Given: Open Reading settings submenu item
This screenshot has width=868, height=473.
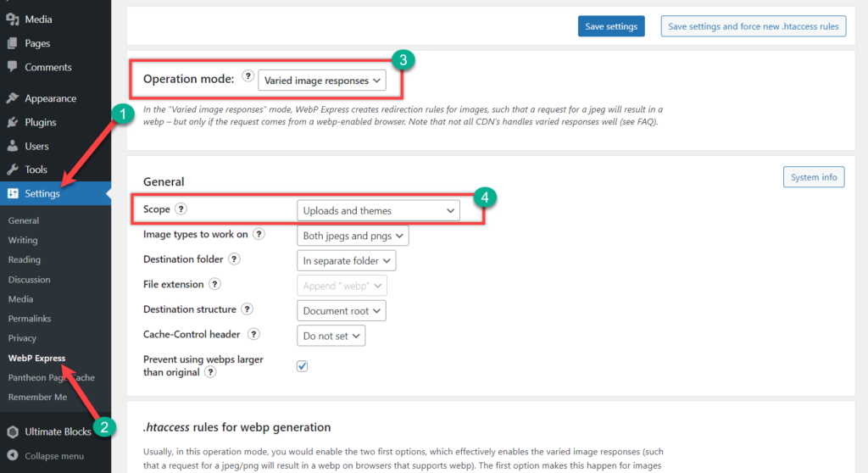Looking at the screenshot, I should click(25, 259).
